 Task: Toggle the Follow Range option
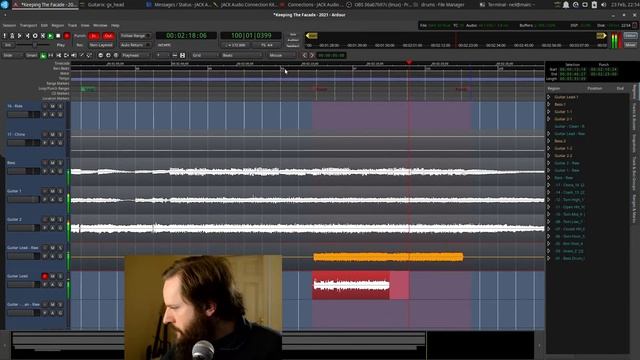pos(136,36)
